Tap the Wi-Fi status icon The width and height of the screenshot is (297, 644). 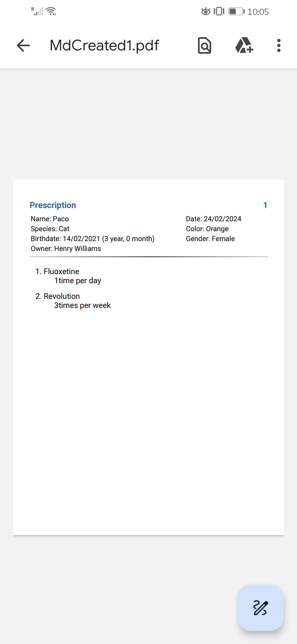[51, 12]
